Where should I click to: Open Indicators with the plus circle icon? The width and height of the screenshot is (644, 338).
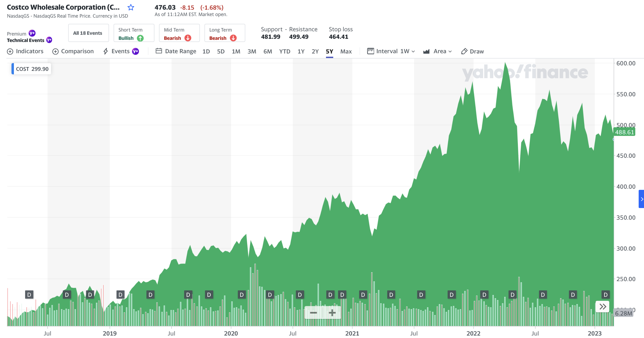tap(10, 51)
